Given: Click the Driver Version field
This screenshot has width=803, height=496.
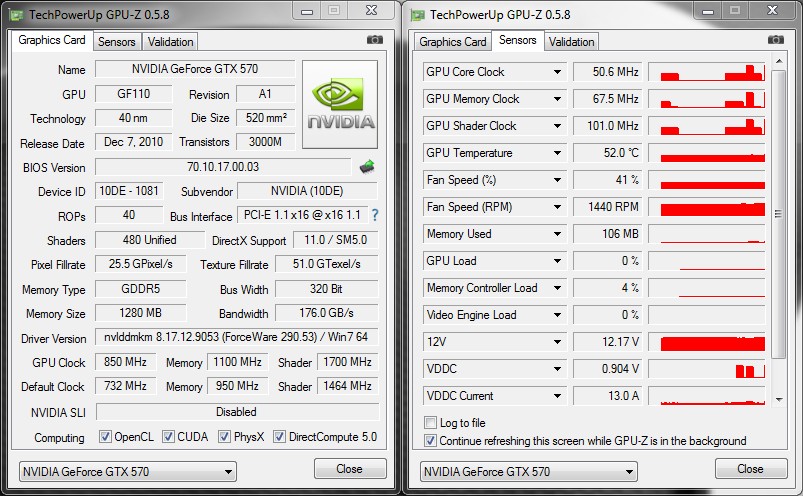Looking at the screenshot, I should (237, 337).
